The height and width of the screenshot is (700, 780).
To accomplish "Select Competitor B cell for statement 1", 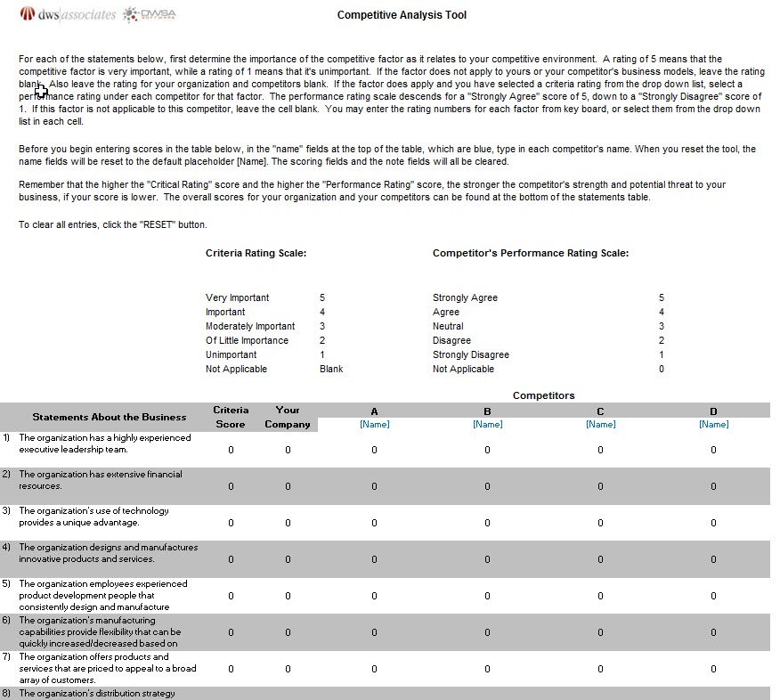I will (488, 450).
